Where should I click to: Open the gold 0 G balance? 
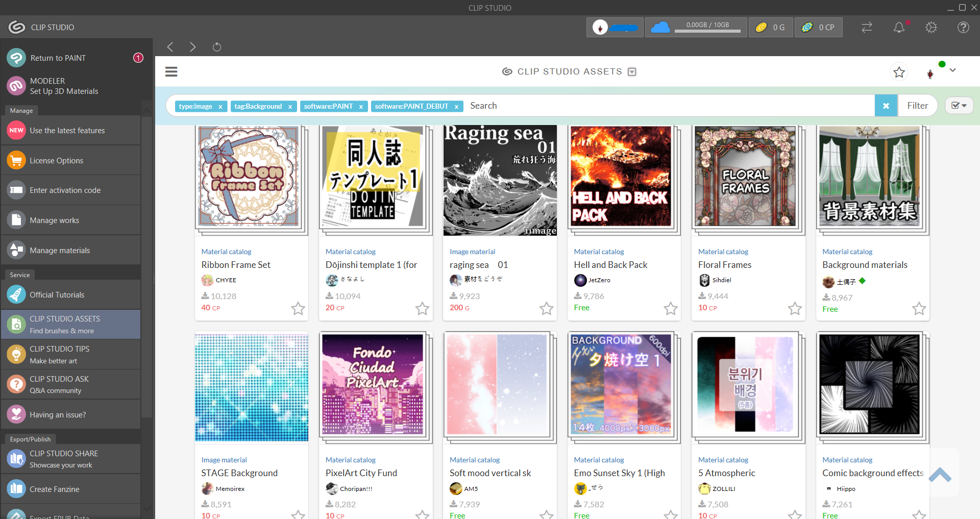(x=771, y=27)
